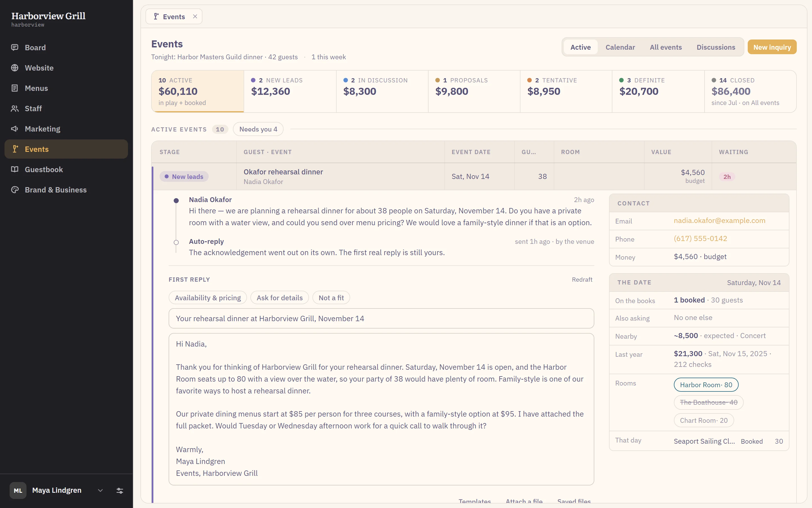This screenshot has height=508, width=812.
Task: Click the Seaport Sailing Cl... booked entry
Action: pyautogui.click(x=728, y=441)
